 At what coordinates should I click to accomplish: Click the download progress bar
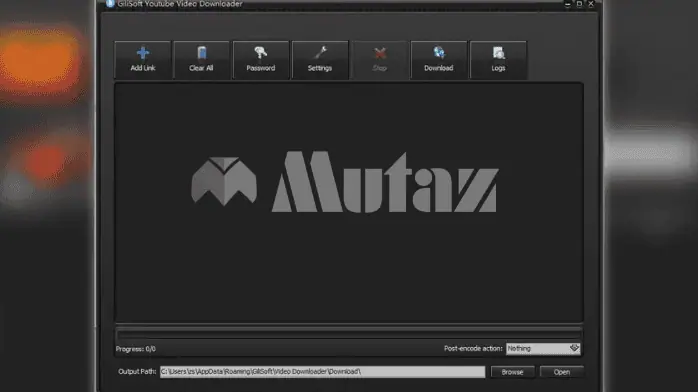click(349, 334)
